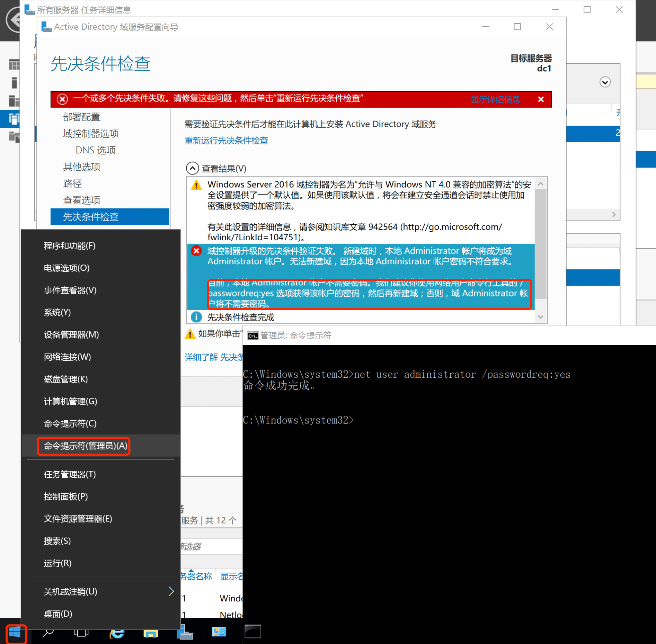Open the taskbar search magnifier icon
The height and width of the screenshot is (644, 656).
48,632
